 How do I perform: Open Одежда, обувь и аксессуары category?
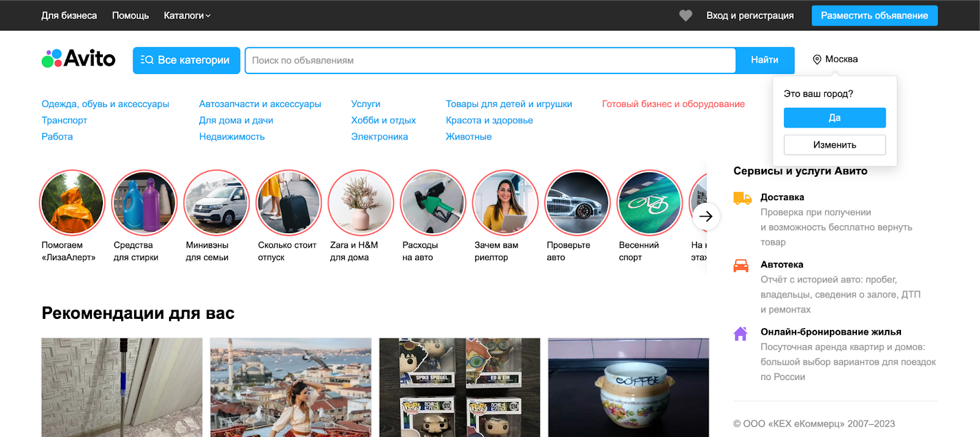pyautogui.click(x=105, y=104)
